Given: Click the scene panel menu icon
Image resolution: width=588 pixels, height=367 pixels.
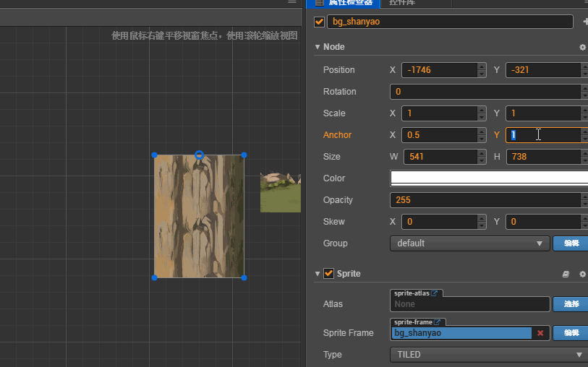Looking at the screenshot, I should 292,2.
